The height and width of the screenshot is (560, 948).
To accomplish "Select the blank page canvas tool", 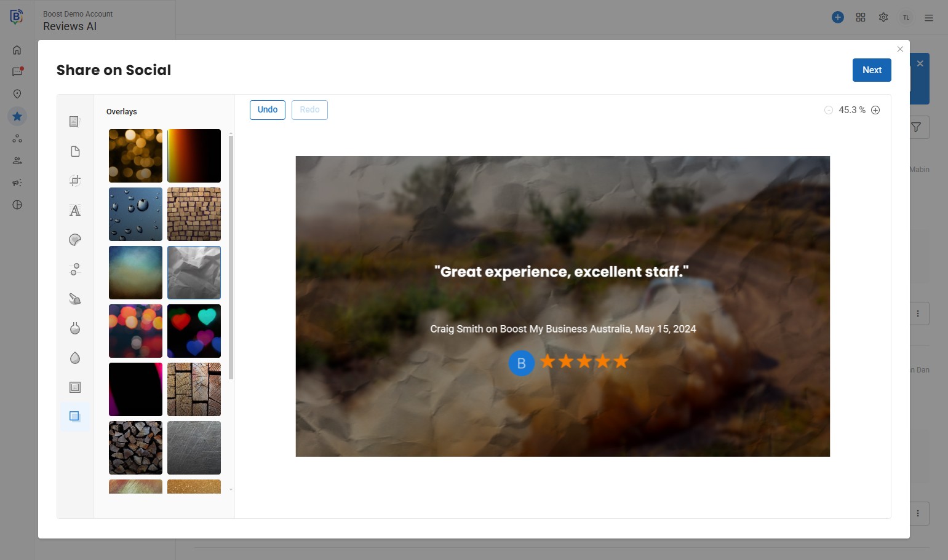I will tap(75, 151).
